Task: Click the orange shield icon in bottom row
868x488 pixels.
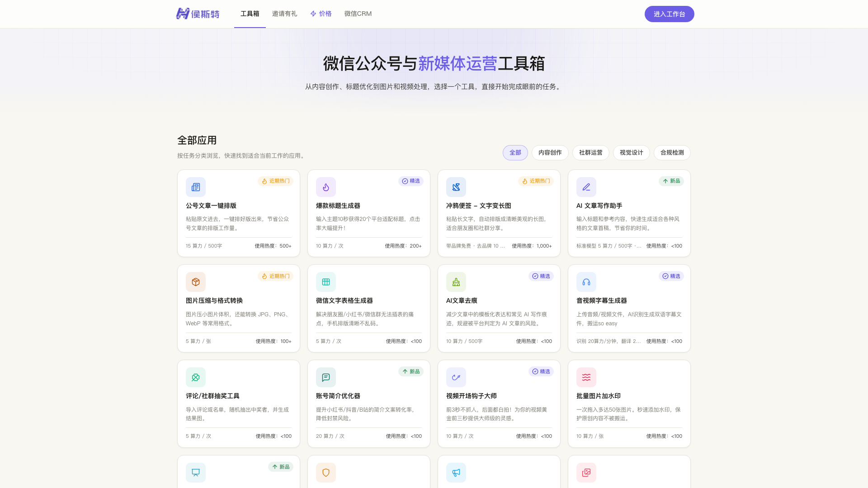Action: pyautogui.click(x=326, y=473)
